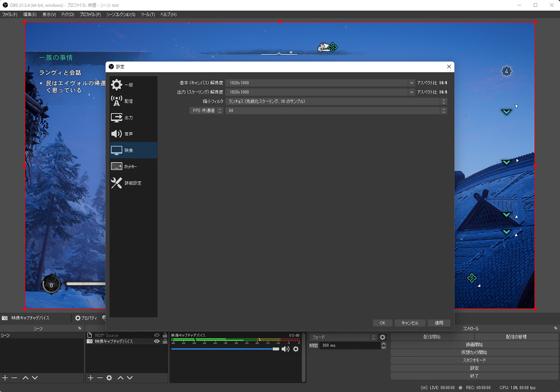560x392 pixels.
Task: Expand the 出力 (スケーリング) 解像度 dropdown
Action: pos(411,92)
